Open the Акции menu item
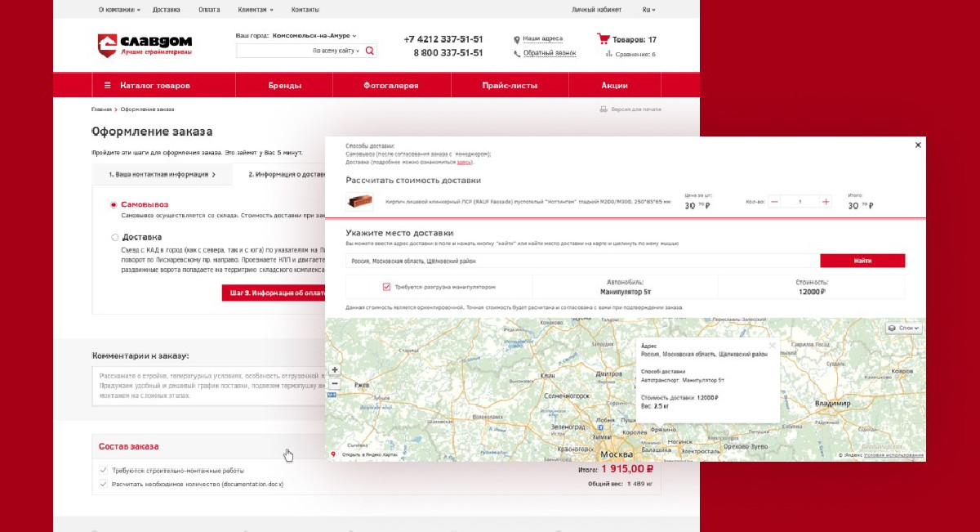Screen dimensions: 980x532 (614, 86)
